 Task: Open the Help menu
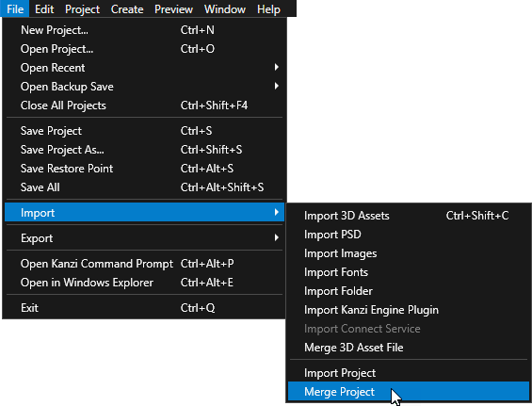(268, 8)
